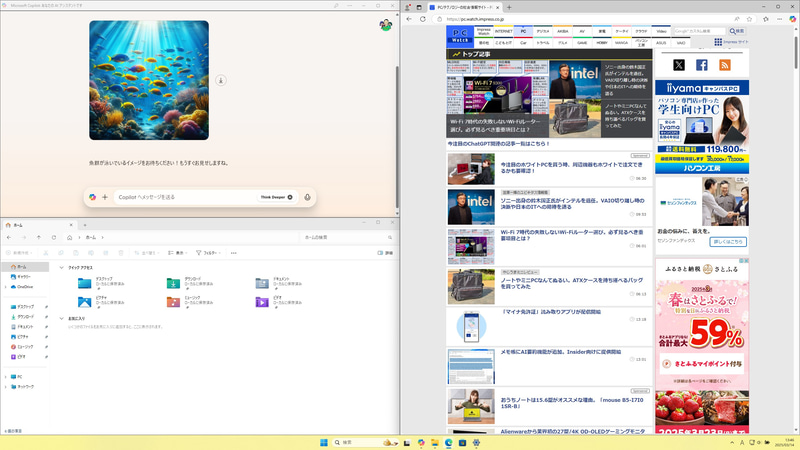
Task: Click the iiyama campus PC advertisement
Action: 702,127
